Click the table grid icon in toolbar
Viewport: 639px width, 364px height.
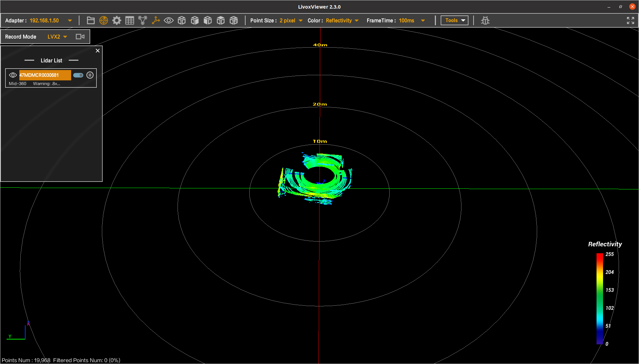130,20
